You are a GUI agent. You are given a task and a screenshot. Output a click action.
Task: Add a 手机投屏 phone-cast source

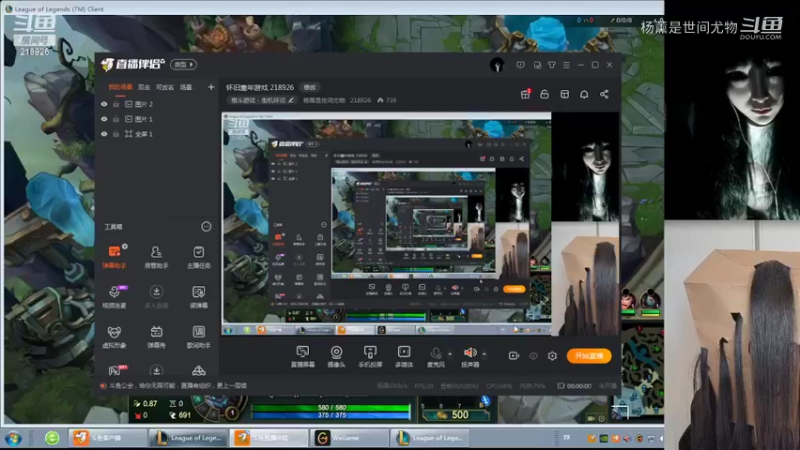(x=370, y=356)
